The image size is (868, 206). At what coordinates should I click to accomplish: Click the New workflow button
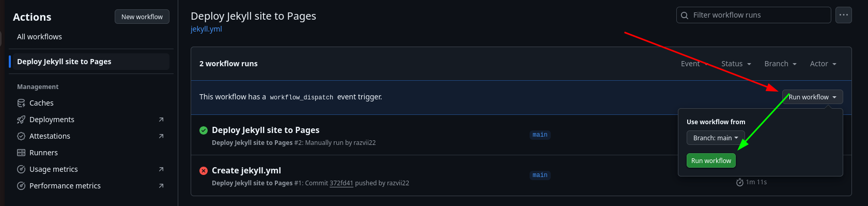(142, 17)
